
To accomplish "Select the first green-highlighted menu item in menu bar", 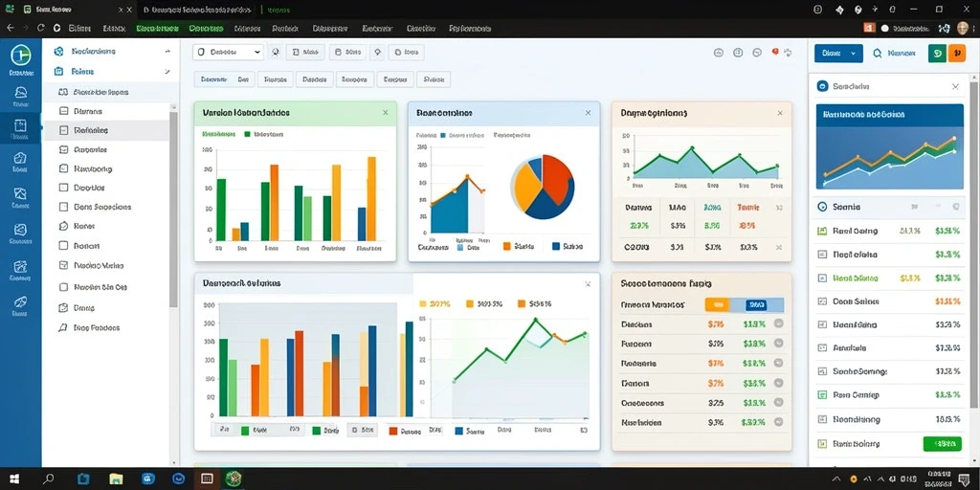I will pos(158,28).
